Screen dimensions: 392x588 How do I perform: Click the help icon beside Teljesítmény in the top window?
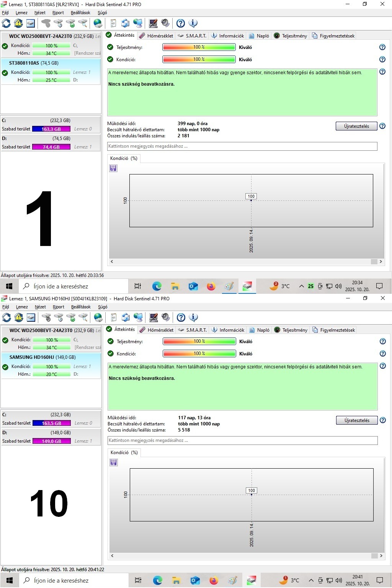tap(382, 47)
